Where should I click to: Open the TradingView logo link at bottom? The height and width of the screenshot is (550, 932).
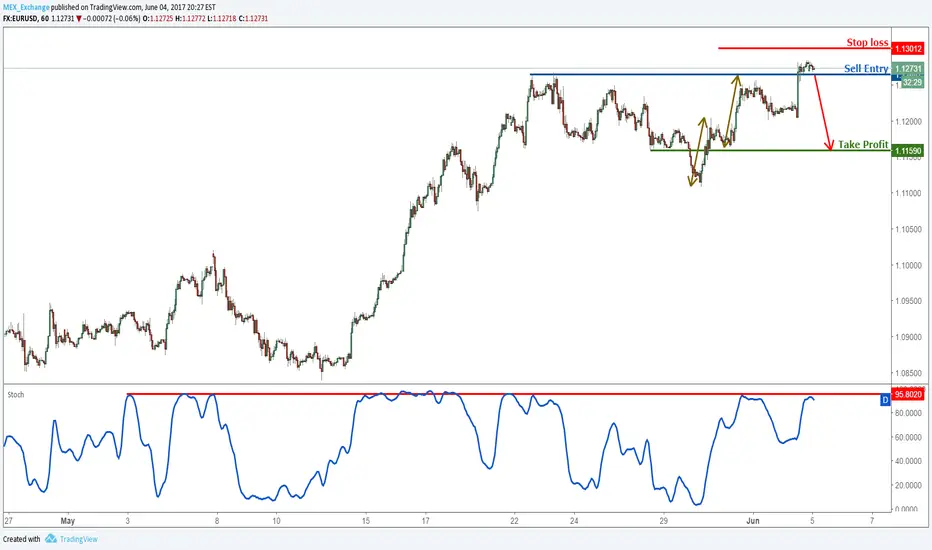click(71, 539)
